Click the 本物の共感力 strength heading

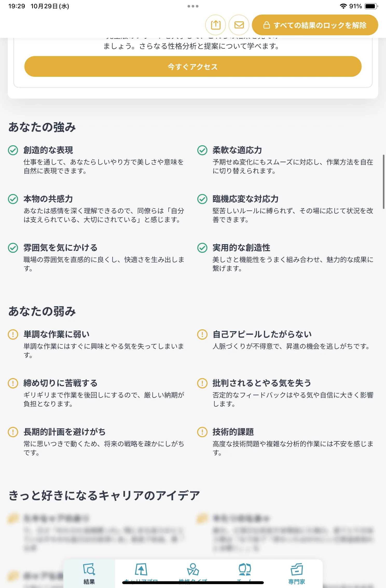click(48, 199)
